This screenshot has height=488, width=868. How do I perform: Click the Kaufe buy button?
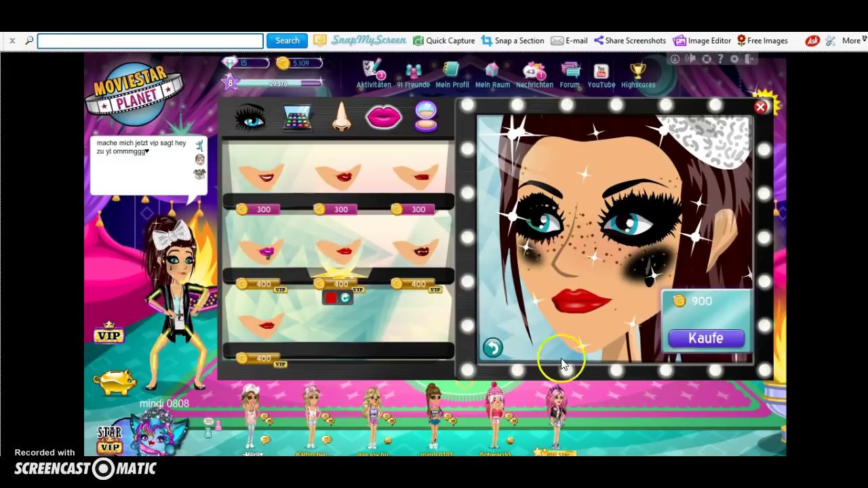(706, 338)
